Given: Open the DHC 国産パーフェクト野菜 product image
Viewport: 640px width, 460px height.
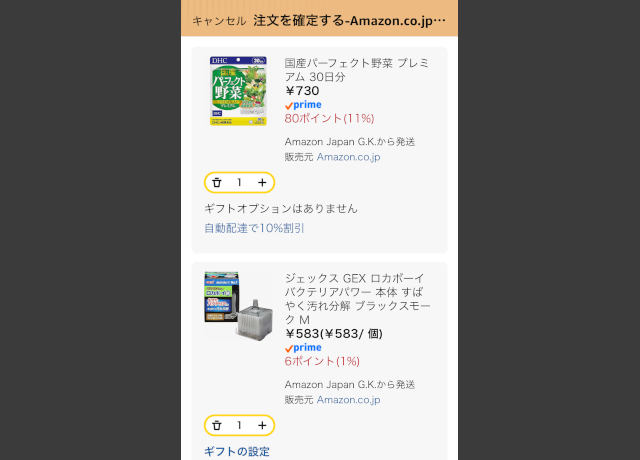Looking at the screenshot, I should coord(238,90).
